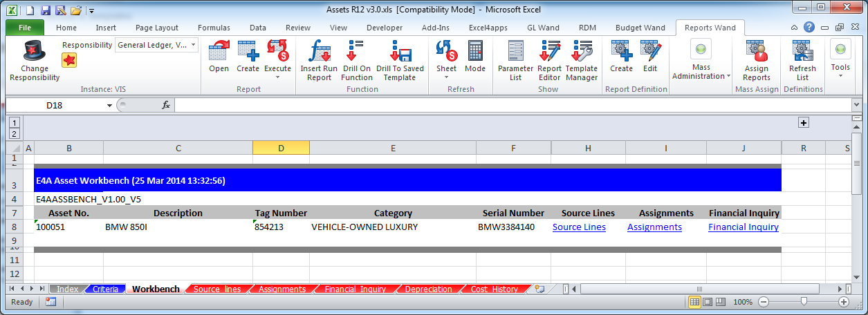The width and height of the screenshot is (868, 315).
Task: Select serial number cell BMW3384140
Action: coord(513,227)
